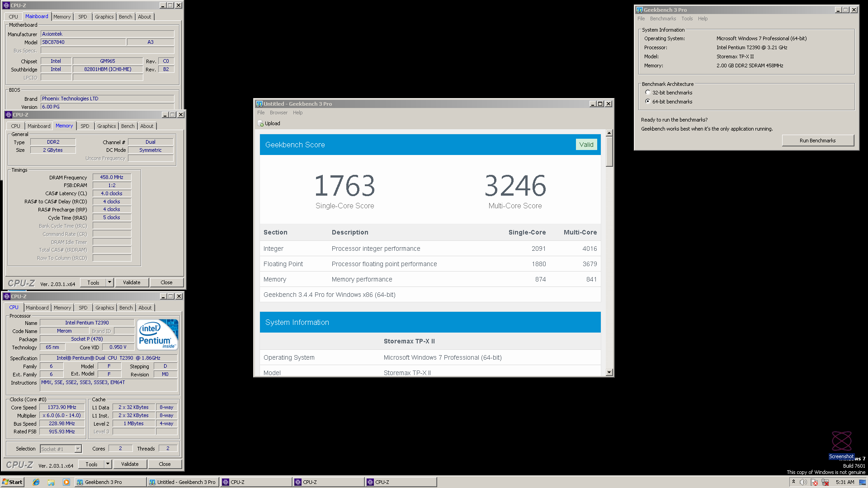Viewport: 868px width, 488px height.
Task: Click Phoenix Technologies LTD BIOS brand field
Action: [x=108, y=99]
